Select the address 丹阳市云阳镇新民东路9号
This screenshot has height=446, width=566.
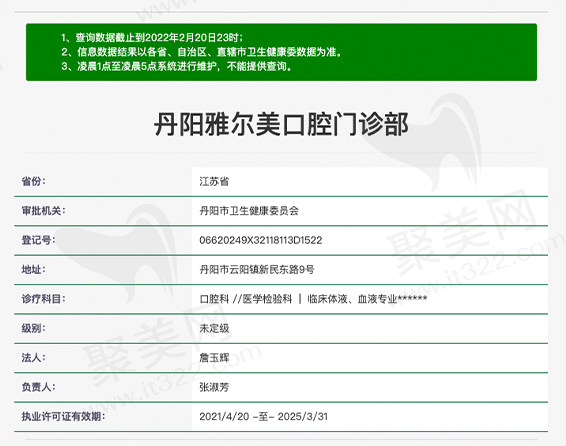pyautogui.click(x=257, y=270)
